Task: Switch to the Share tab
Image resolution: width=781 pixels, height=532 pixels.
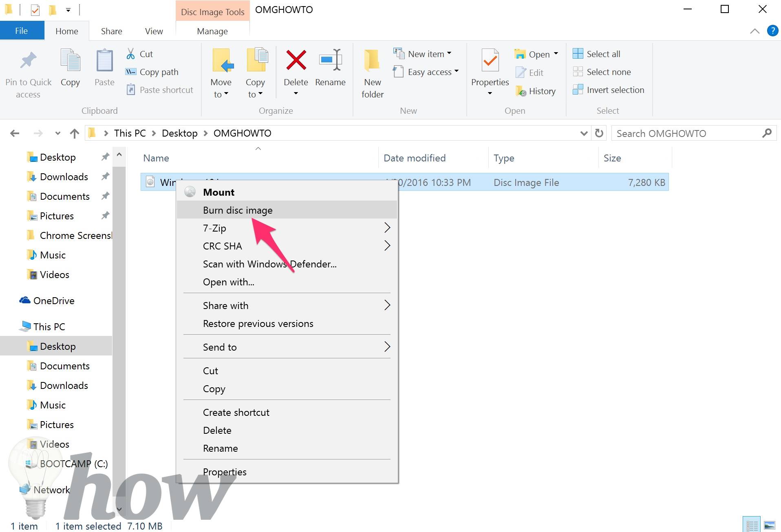Action: [111, 31]
